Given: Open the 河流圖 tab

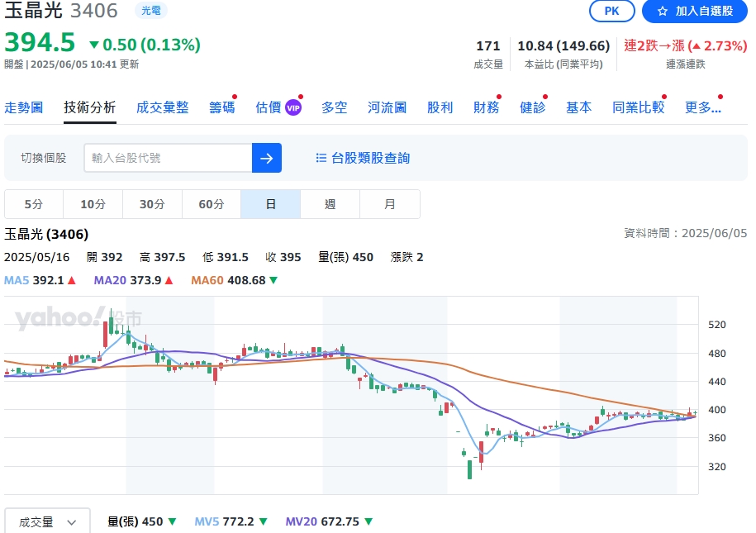Looking at the screenshot, I should coord(387,107).
